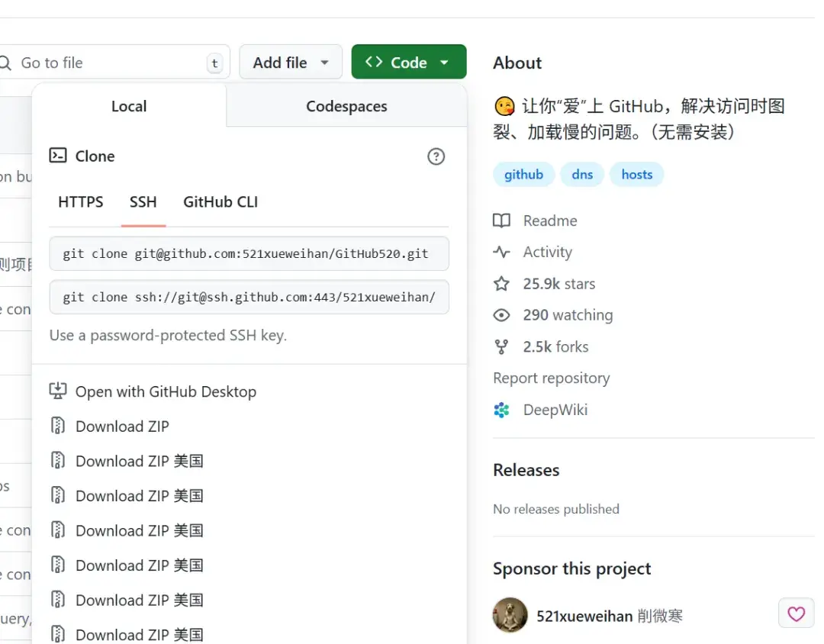Switch to the GitHub CLI tab

click(x=220, y=202)
